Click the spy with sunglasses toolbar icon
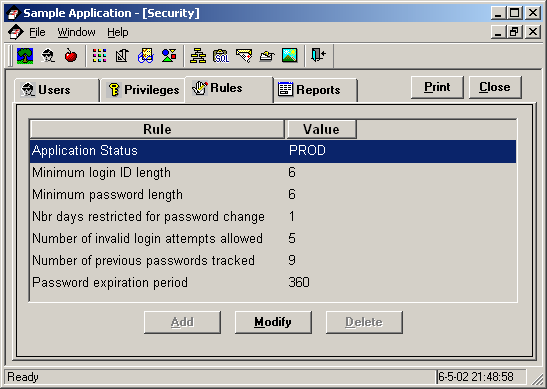Viewport: 547px width, 389px height. coord(48,56)
